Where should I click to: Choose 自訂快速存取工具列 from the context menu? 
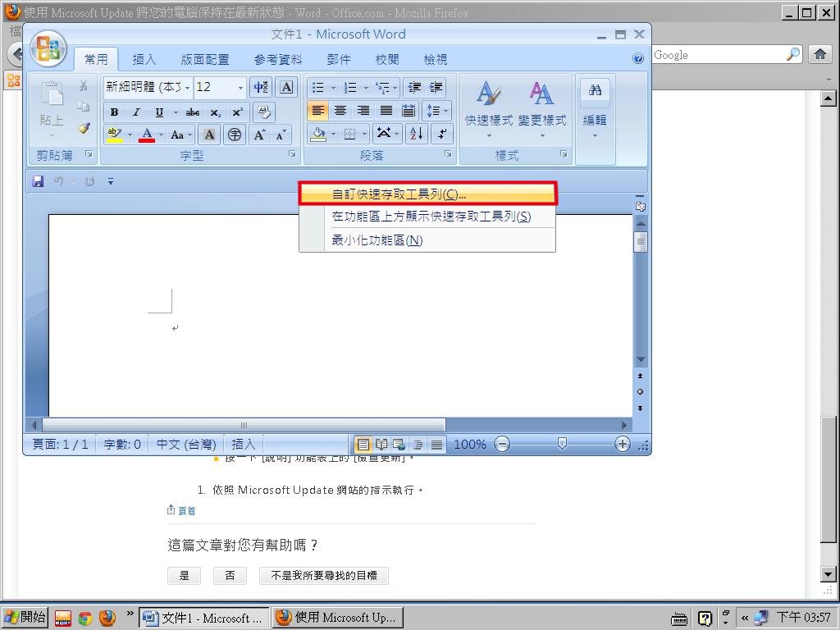click(427, 194)
